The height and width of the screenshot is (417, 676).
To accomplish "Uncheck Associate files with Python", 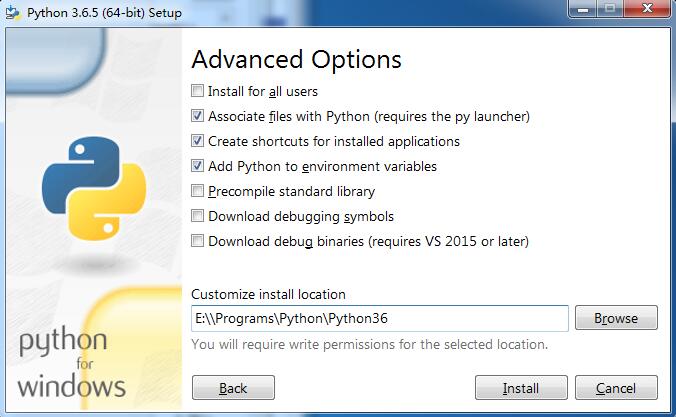I will 197,116.
